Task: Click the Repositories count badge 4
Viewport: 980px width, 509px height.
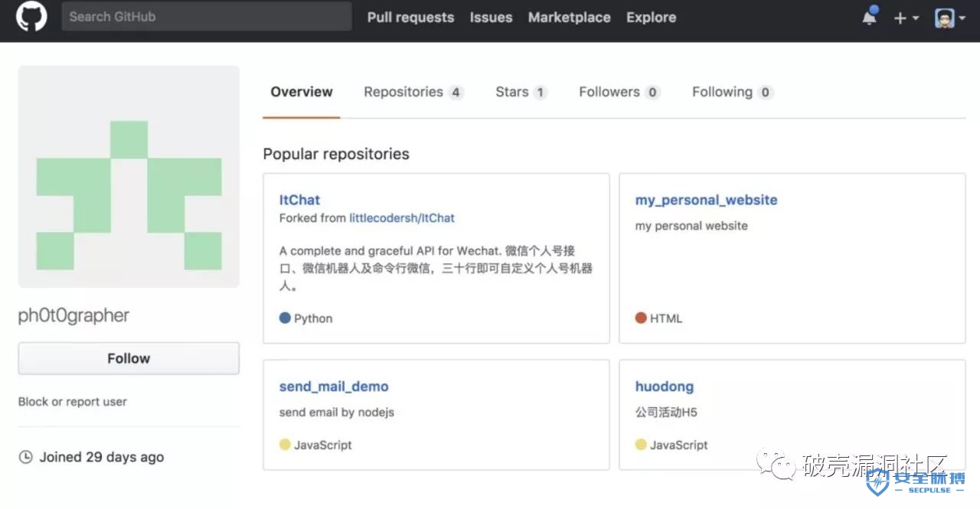Action: pyautogui.click(x=456, y=93)
